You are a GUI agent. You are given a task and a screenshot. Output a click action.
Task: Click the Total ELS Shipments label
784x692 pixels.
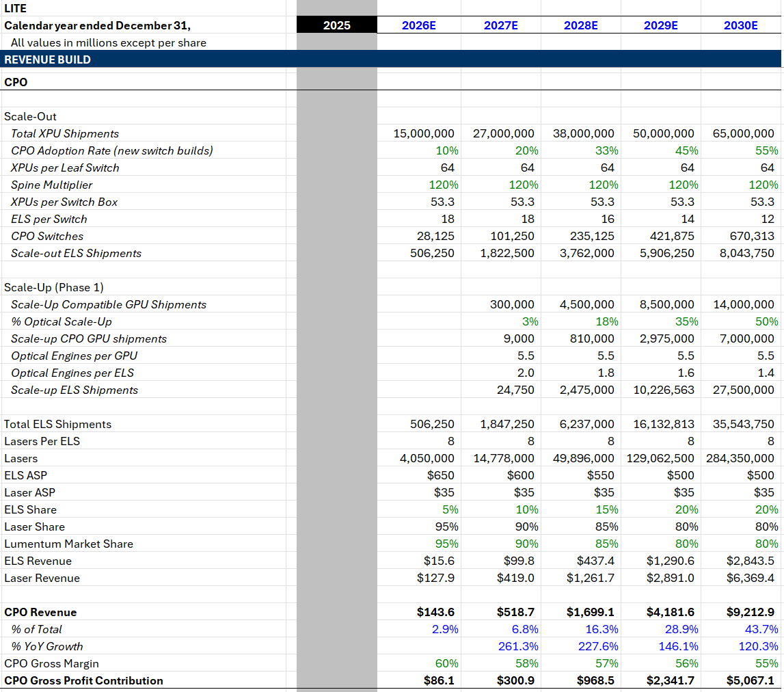click(x=57, y=425)
